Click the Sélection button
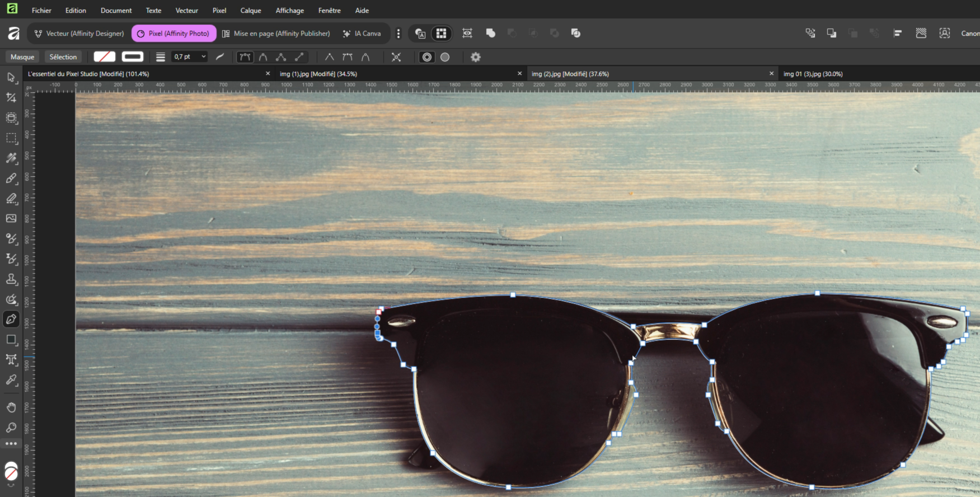The image size is (980, 497). [63, 57]
